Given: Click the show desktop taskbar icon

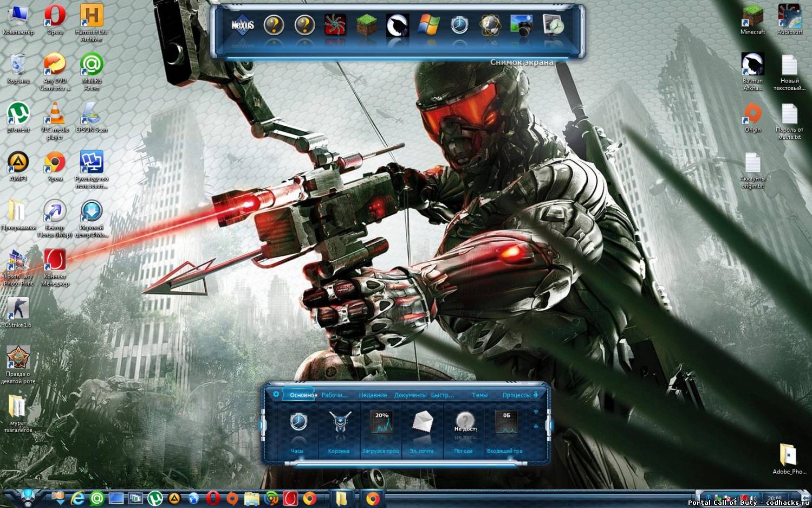Looking at the screenshot, I should tap(116, 498).
